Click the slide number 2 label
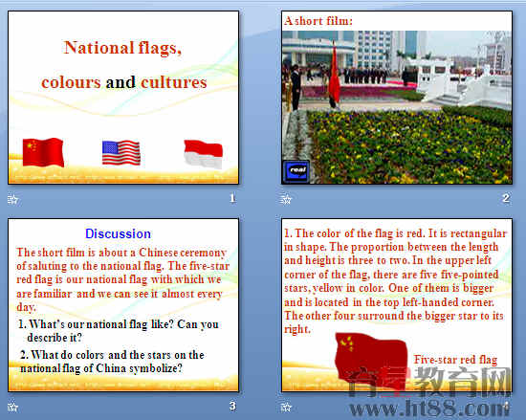Viewport: 526px width, 420px height. pyautogui.click(x=506, y=198)
